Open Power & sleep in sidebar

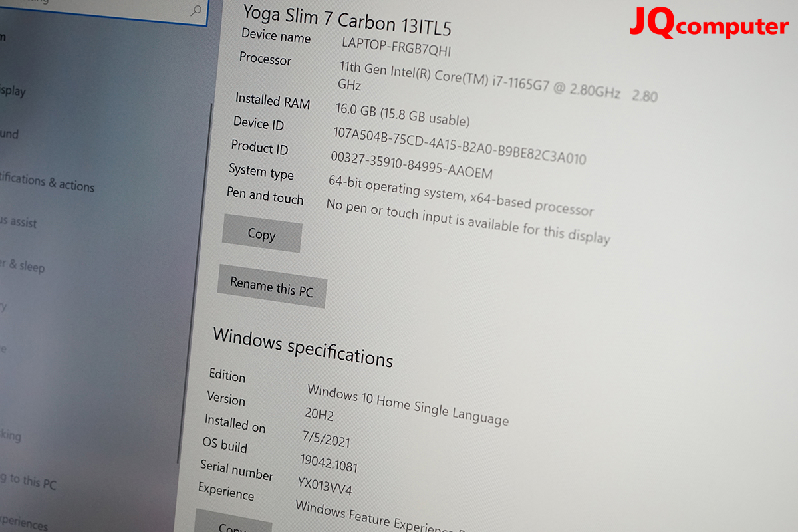click(x=22, y=266)
